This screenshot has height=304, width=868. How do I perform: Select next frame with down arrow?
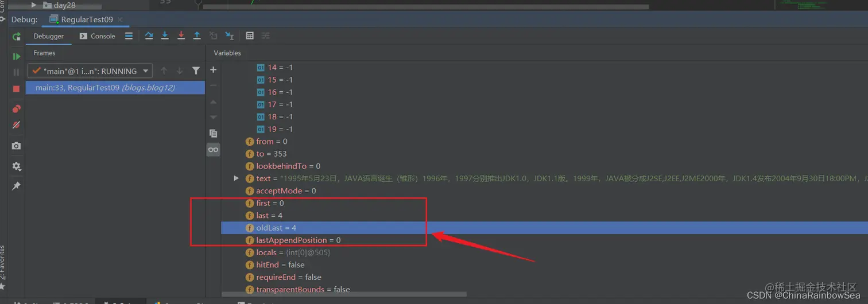[180, 71]
